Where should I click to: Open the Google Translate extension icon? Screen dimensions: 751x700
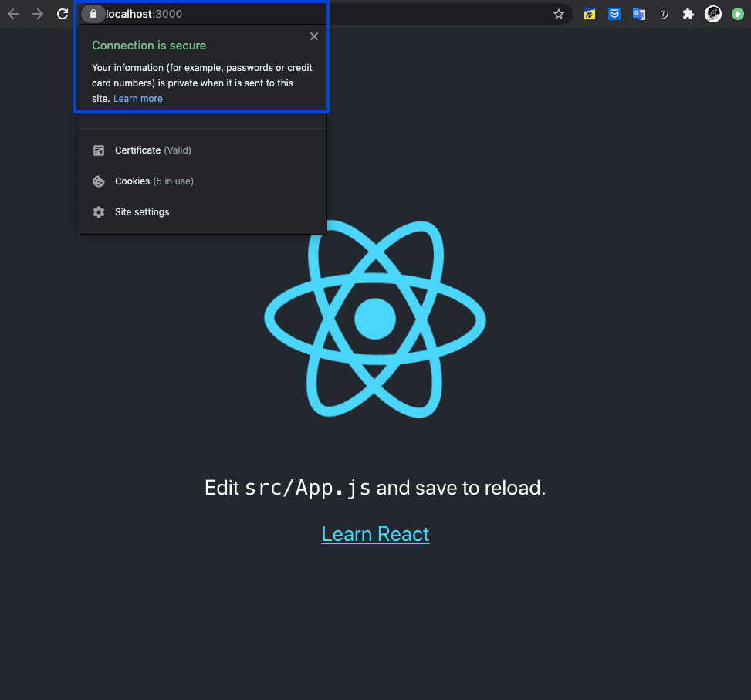[x=639, y=14]
